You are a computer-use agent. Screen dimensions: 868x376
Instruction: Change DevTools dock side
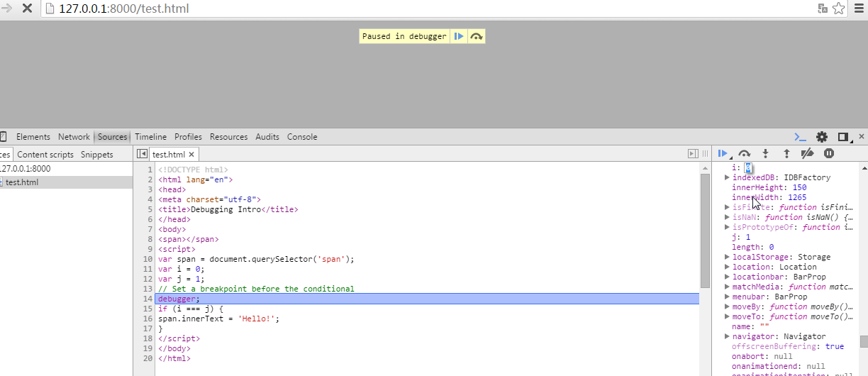[843, 137]
